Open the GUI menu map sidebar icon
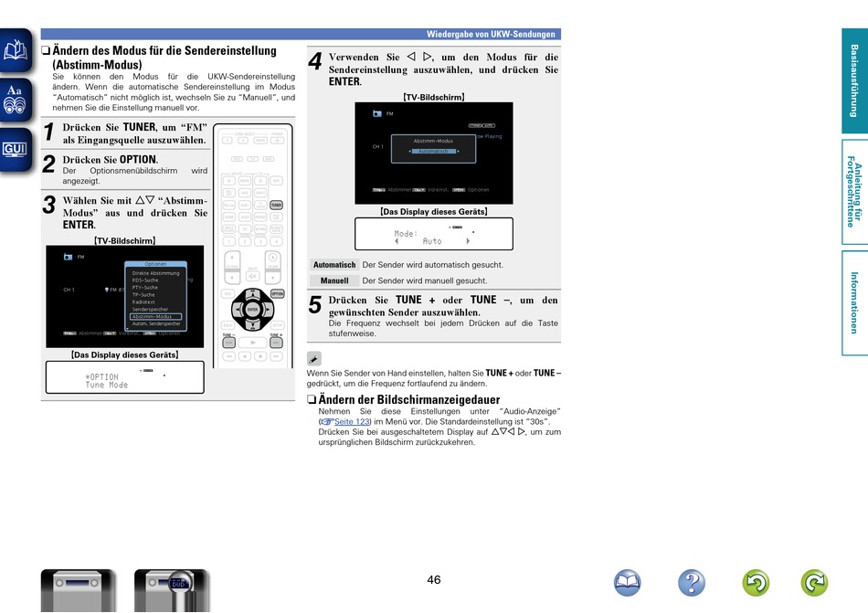The image size is (868, 613). 16,150
